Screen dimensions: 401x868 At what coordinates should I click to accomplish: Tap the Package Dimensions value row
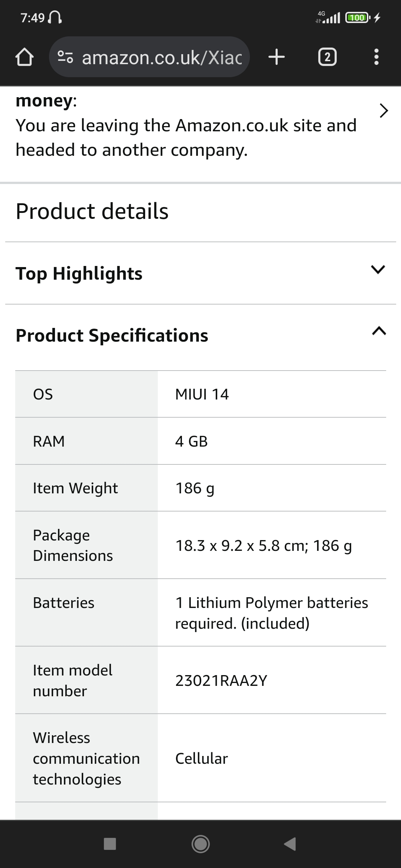[264, 546]
